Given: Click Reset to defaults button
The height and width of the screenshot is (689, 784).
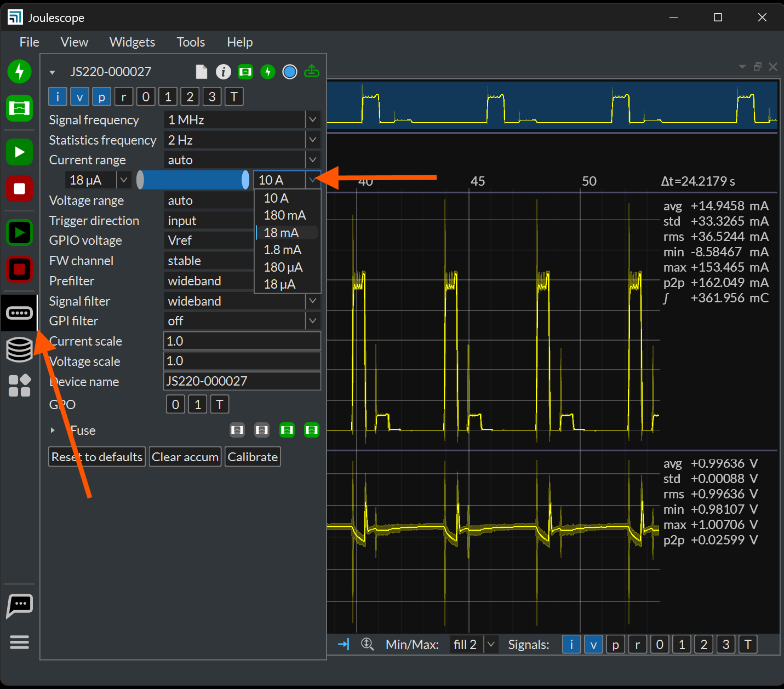Looking at the screenshot, I should pos(97,457).
